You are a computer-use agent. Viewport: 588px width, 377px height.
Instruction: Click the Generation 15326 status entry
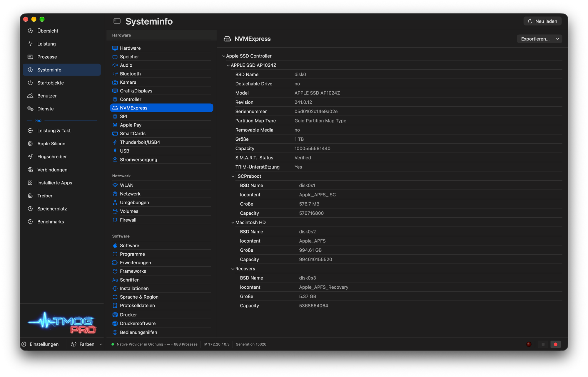[x=251, y=344]
